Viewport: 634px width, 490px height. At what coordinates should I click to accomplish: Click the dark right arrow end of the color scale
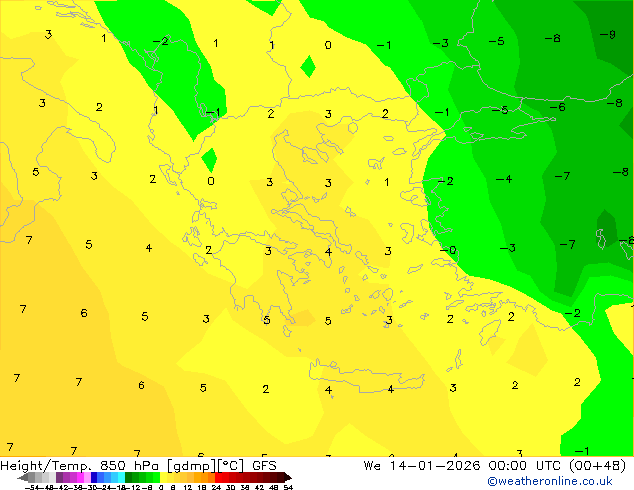[x=288, y=478]
